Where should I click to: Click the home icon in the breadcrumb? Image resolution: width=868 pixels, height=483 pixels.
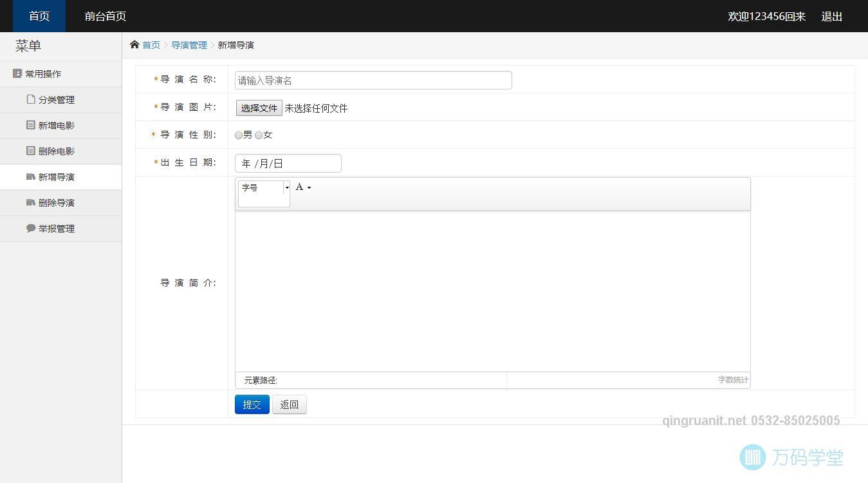(x=134, y=44)
